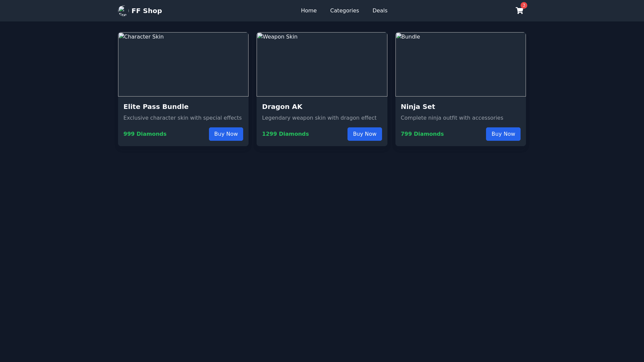Click the 999 Diamonds price label
644x362 pixels.
click(x=145, y=134)
